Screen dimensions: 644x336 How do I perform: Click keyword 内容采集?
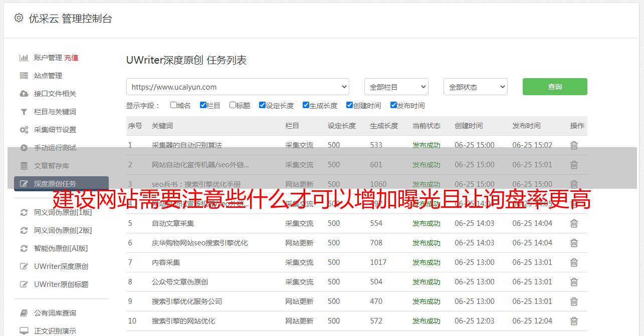click(x=166, y=262)
